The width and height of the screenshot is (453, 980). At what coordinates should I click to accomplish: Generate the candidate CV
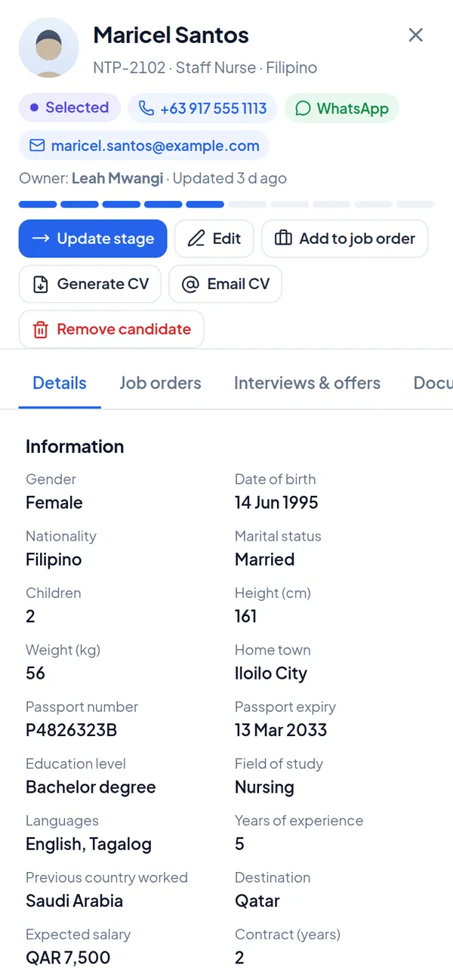pyautogui.click(x=90, y=284)
